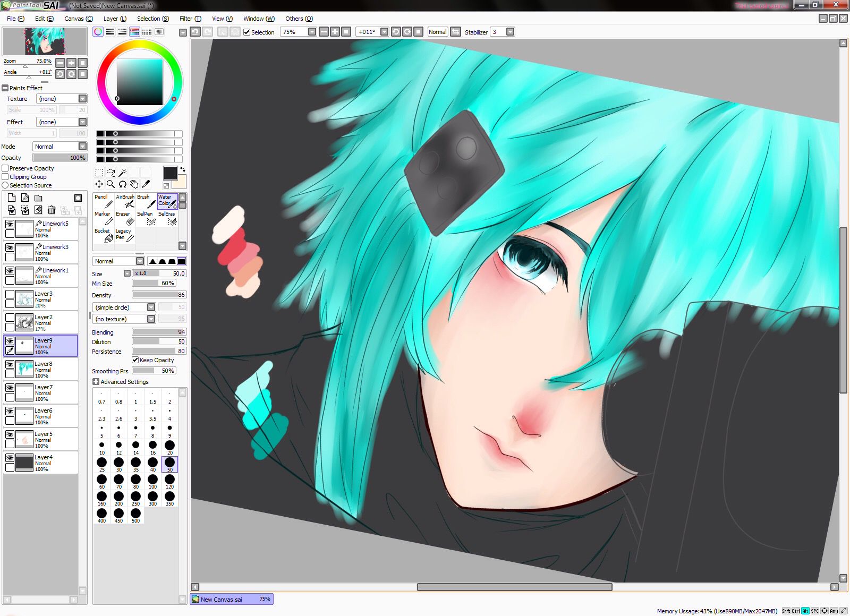Select brush size 100 preset
850x616 pixels.
tap(152, 481)
